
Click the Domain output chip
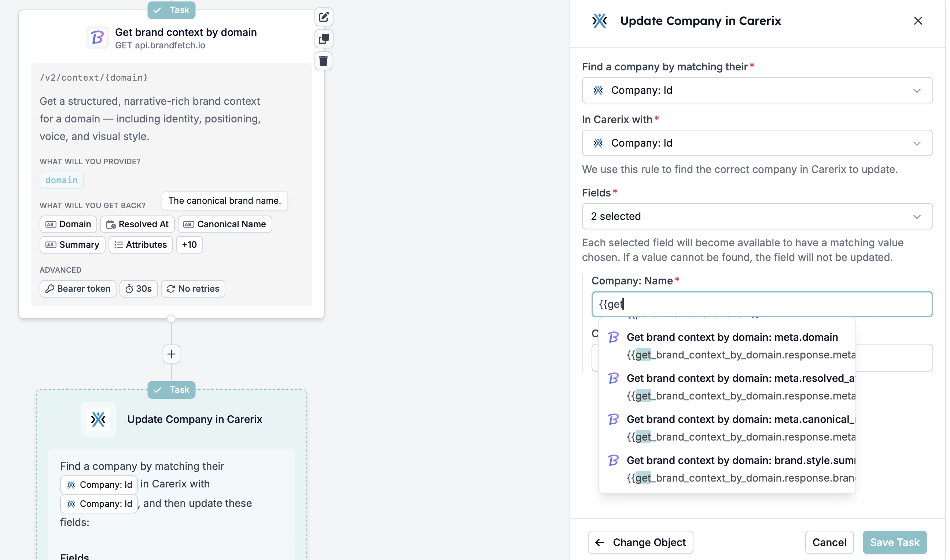coord(68,224)
